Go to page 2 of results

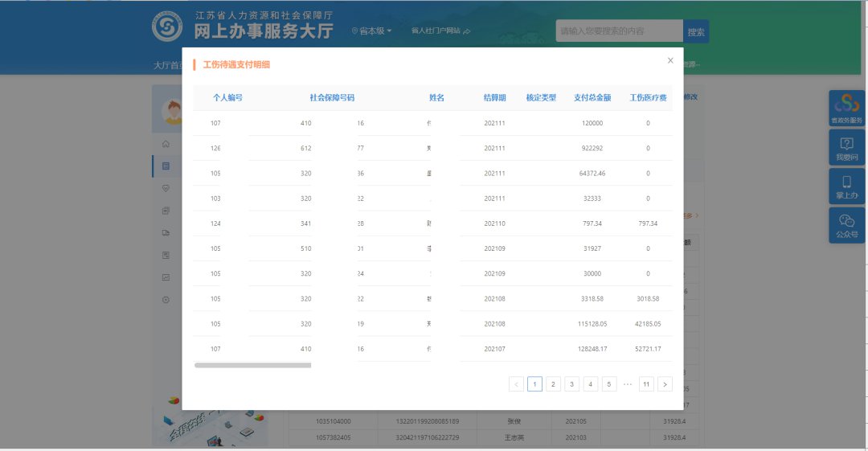pos(553,384)
